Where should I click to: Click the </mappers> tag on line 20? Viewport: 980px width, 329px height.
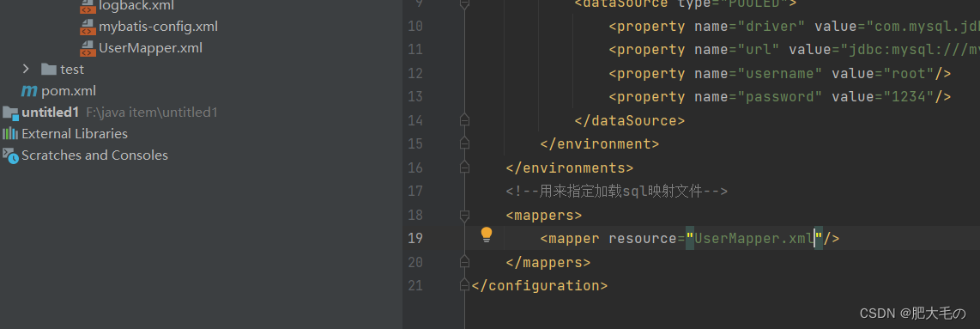point(548,262)
